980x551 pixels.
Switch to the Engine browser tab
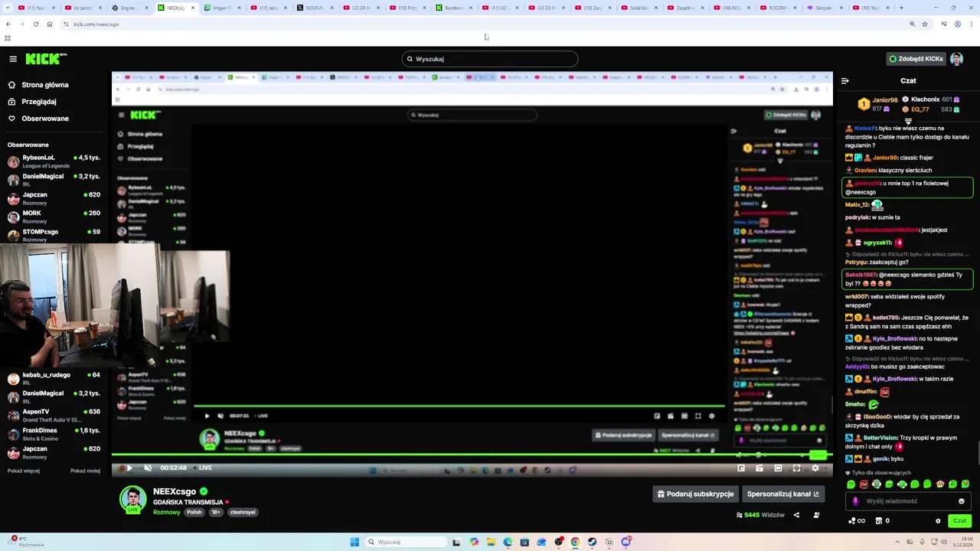pos(128,8)
